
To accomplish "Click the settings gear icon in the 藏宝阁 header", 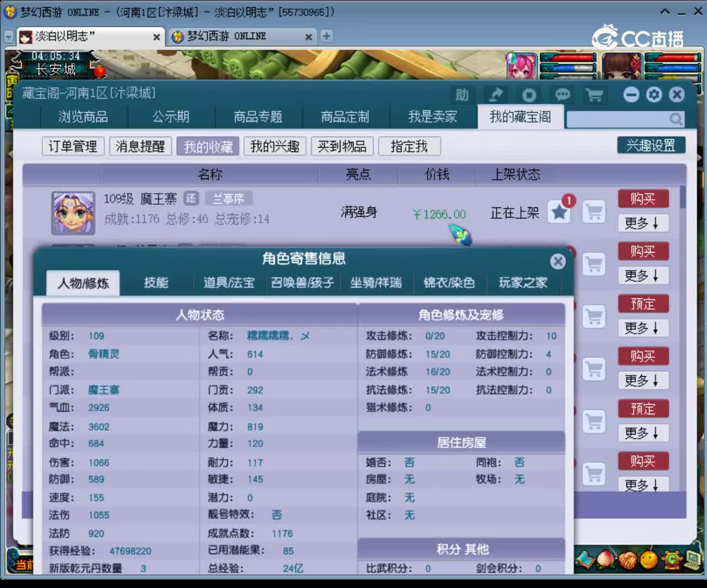I will 654,95.
